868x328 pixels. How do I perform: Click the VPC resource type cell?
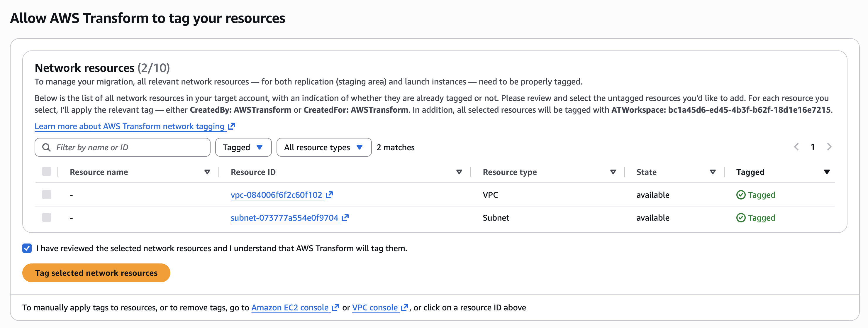[490, 195]
